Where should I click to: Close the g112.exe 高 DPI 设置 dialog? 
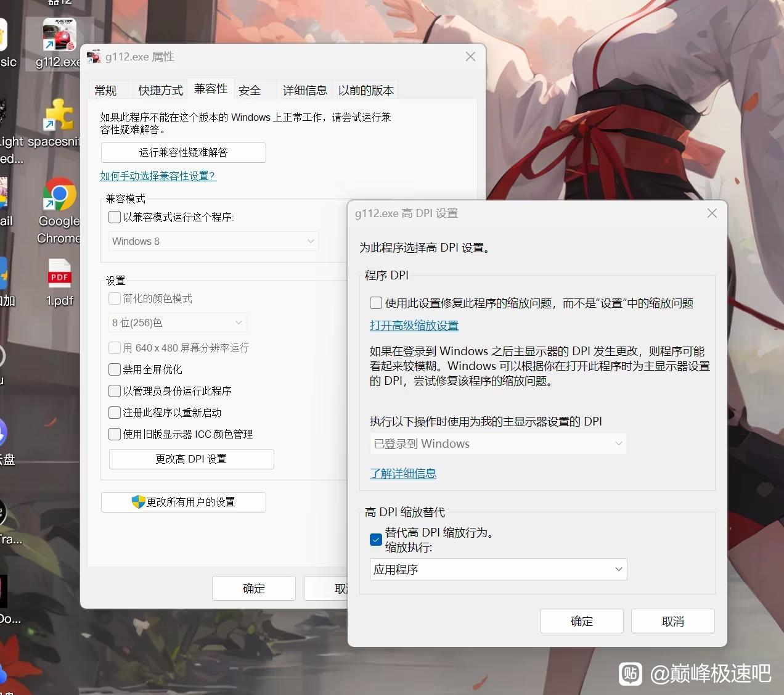[712, 213]
